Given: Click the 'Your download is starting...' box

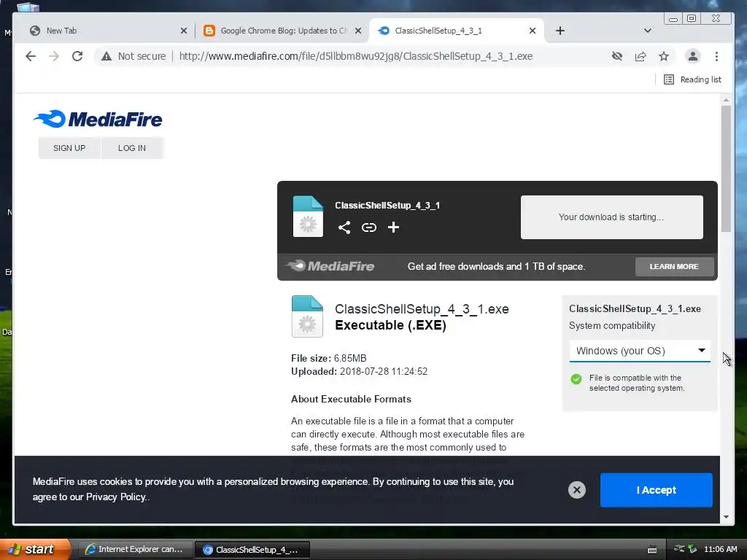Looking at the screenshot, I should pyautogui.click(x=612, y=217).
